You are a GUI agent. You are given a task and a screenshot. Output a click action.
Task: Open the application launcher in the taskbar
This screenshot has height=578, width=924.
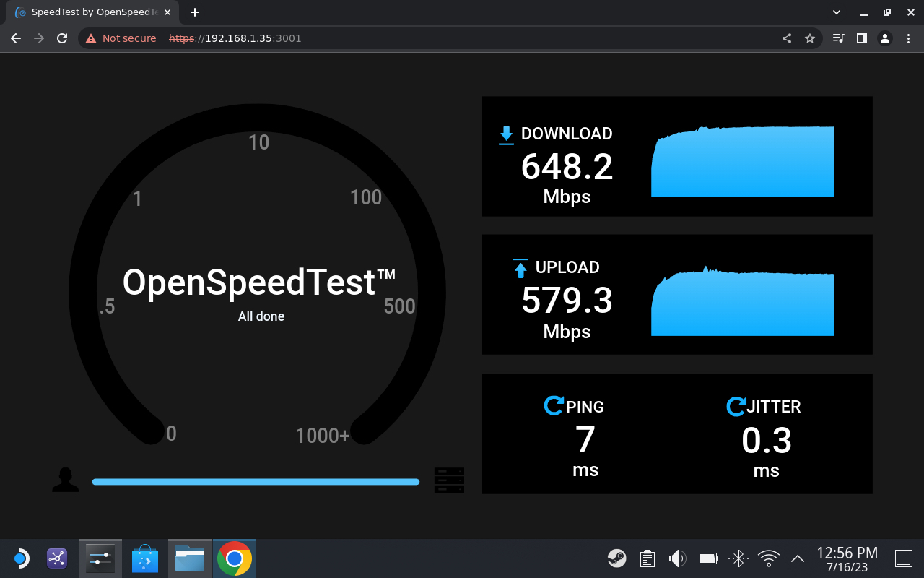point(21,558)
